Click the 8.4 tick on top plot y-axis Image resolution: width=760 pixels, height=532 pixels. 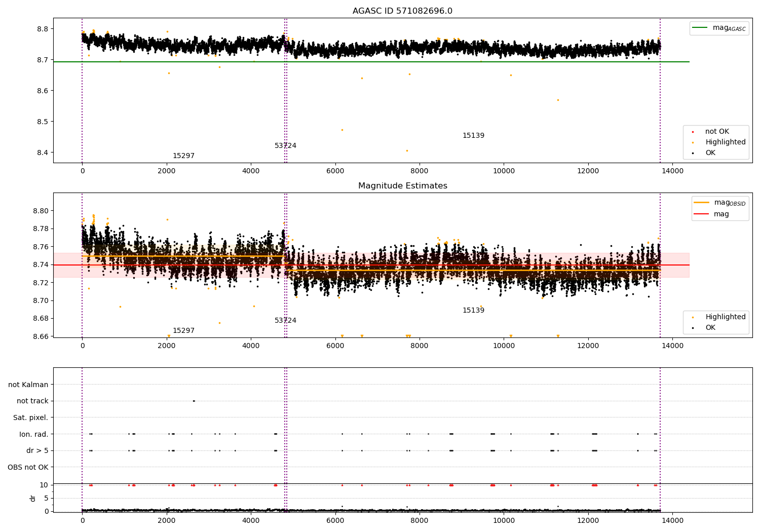(x=43, y=153)
